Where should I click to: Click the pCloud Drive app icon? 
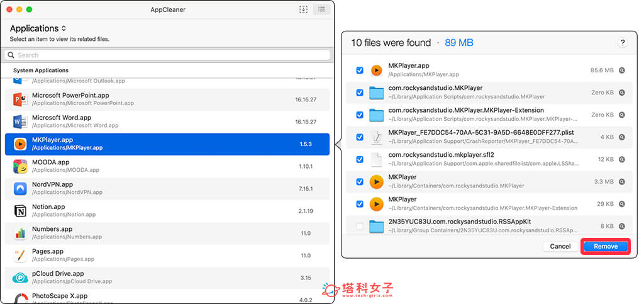(x=20, y=278)
